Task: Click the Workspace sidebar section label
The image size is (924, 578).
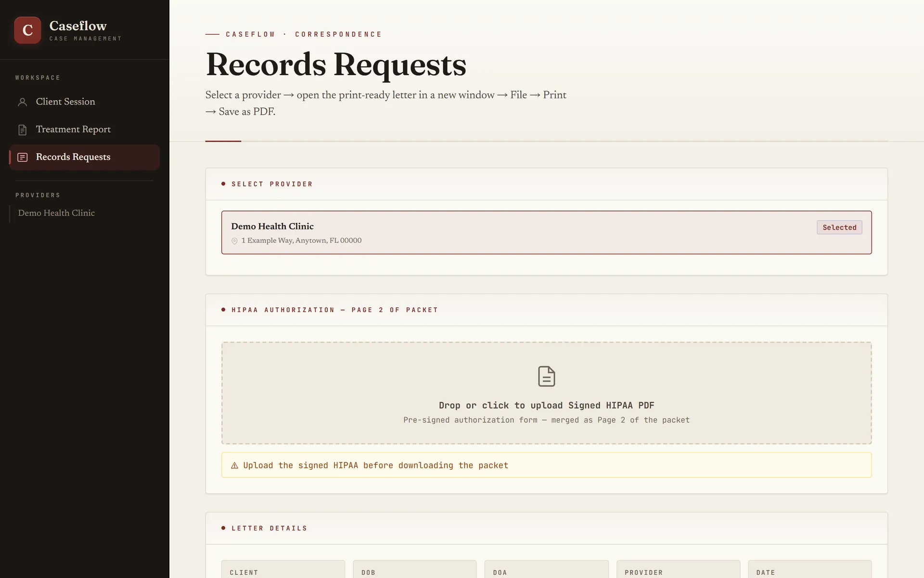Action: [38, 78]
